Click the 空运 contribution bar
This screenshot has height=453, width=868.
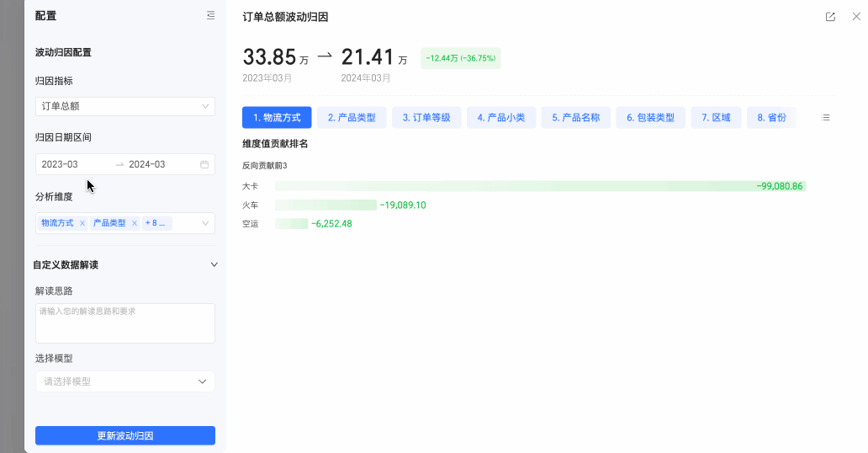[291, 224]
